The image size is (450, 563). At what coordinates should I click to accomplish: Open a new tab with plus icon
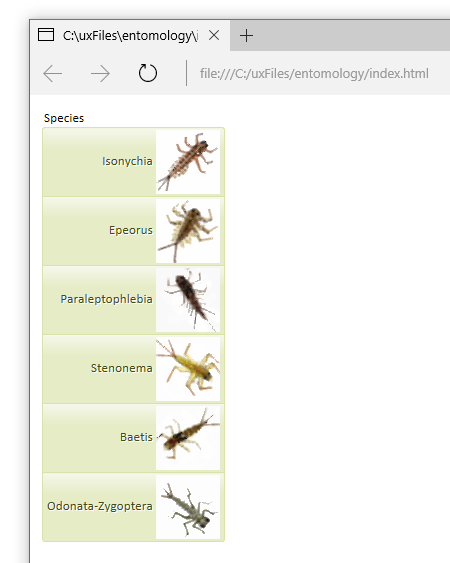tap(246, 36)
